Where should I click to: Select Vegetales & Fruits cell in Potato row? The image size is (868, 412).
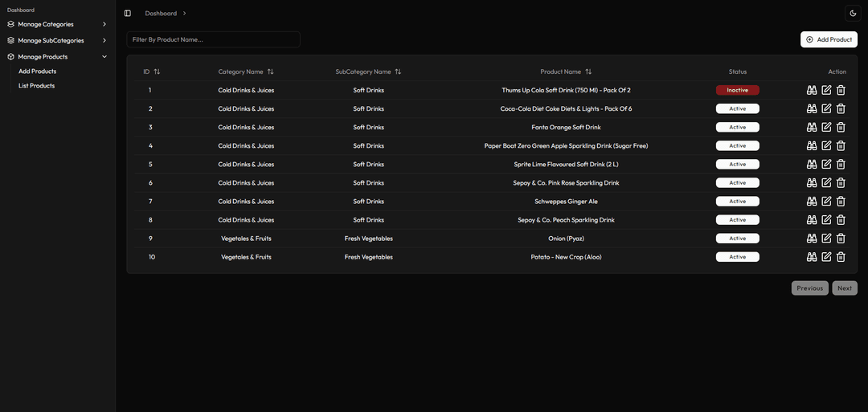[246, 257]
